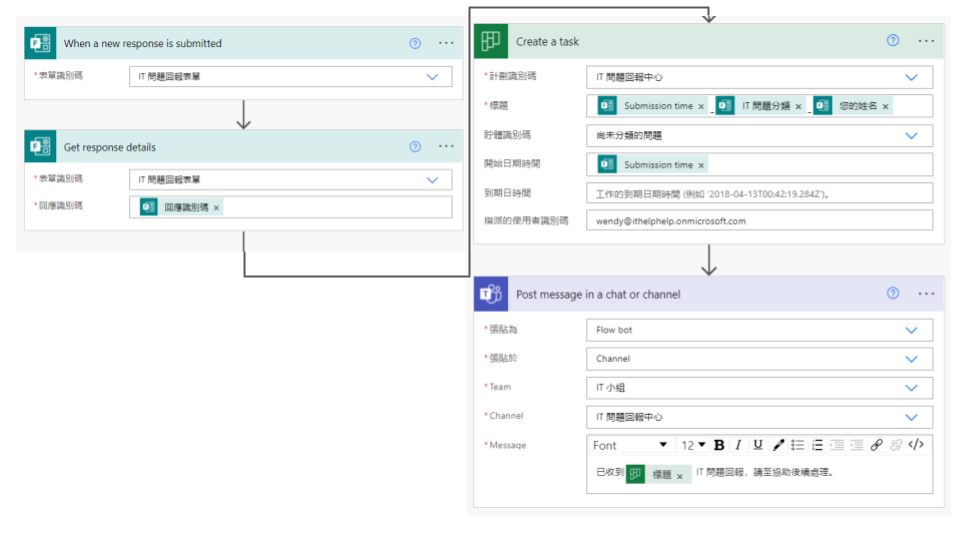The image size is (960, 540).
Task: Expand the 'Channel' post-in dropdown
Action: click(x=912, y=359)
